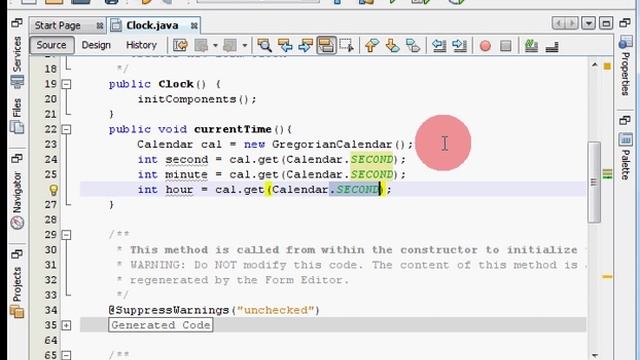Viewport: 640px width, 360px height.
Task: Maximize the editor window button
Action: (x=606, y=23)
